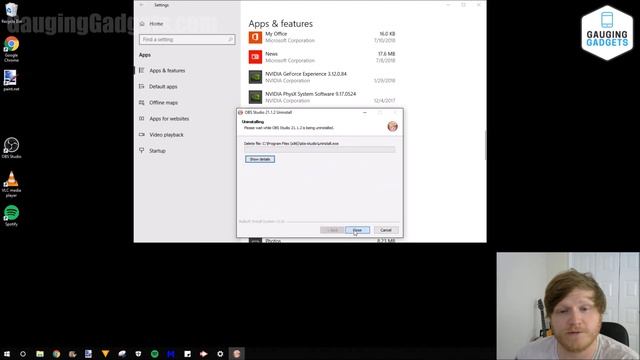Open Chrome from the taskbar
The height and width of the screenshot is (360, 640).
pos(56,354)
